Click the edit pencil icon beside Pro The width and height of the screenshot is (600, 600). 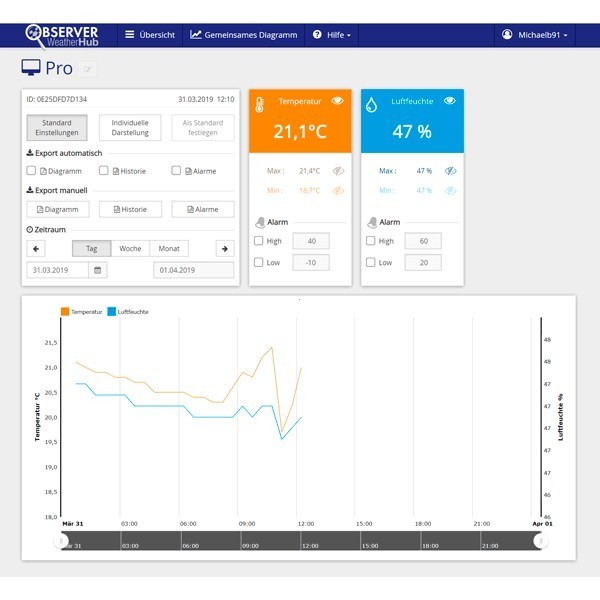(x=87, y=70)
